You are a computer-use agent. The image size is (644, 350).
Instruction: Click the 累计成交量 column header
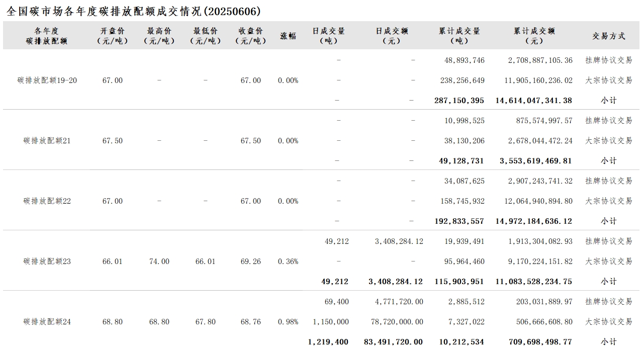(x=459, y=36)
